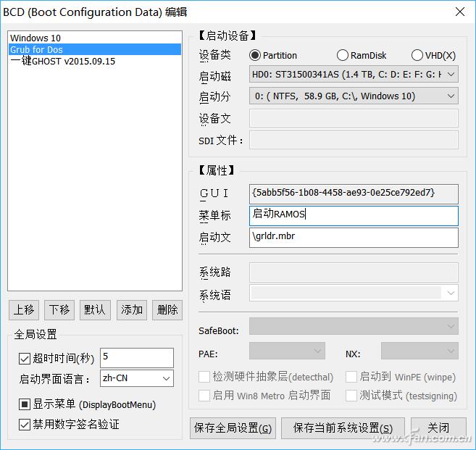The width and height of the screenshot is (476, 450).
Task: Click the 添加 add button
Action: click(x=132, y=309)
